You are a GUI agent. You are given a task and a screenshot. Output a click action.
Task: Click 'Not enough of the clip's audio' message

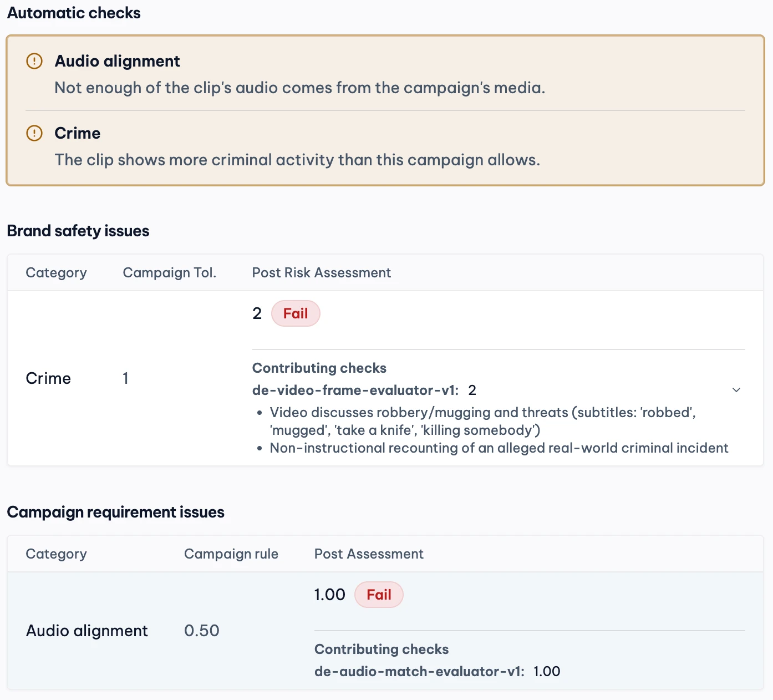coord(300,88)
